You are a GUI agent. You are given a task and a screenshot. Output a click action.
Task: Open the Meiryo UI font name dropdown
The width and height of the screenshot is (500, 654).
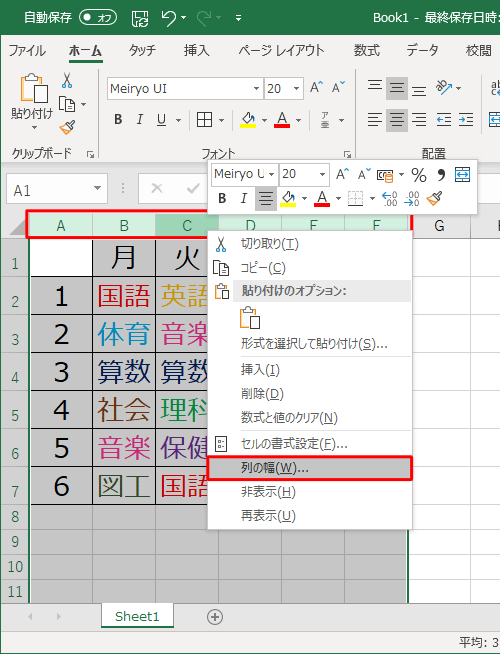(256, 88)
